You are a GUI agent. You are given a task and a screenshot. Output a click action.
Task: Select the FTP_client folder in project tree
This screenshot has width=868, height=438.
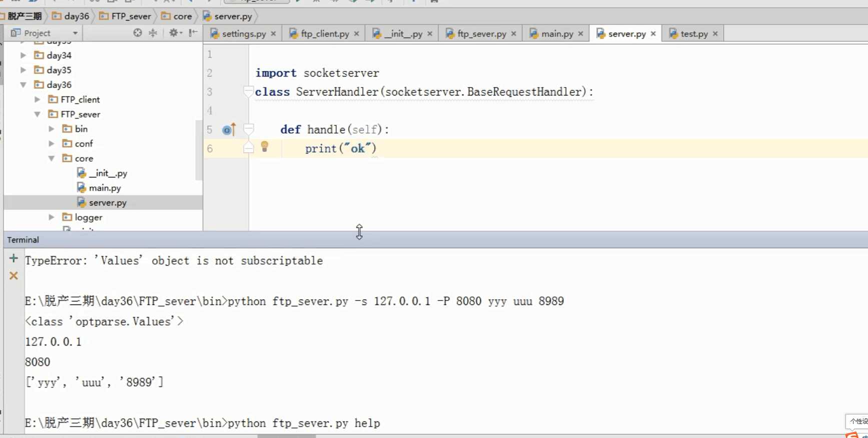pos(74,99)
